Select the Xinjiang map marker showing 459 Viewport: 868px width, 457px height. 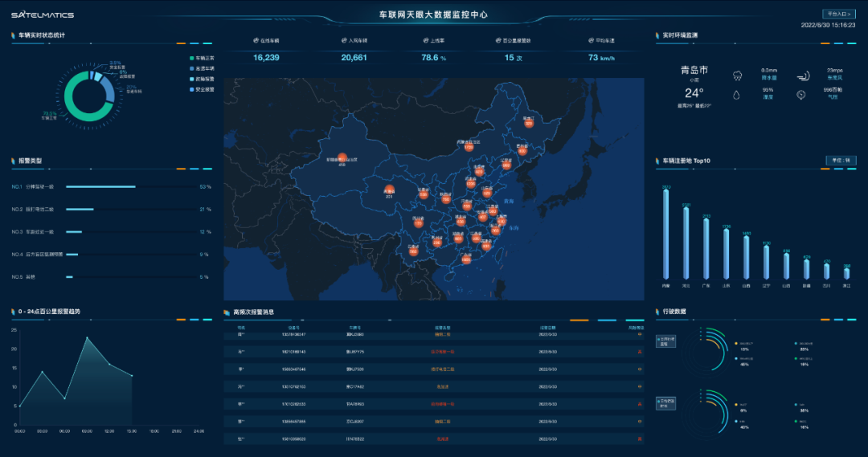[x=342, y=158]
